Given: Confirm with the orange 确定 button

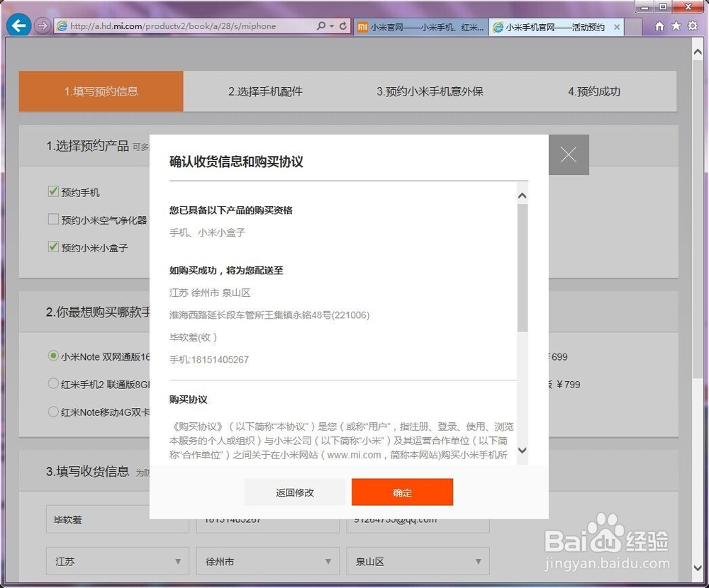Looking at the screenshot, I should coord(403,492).
